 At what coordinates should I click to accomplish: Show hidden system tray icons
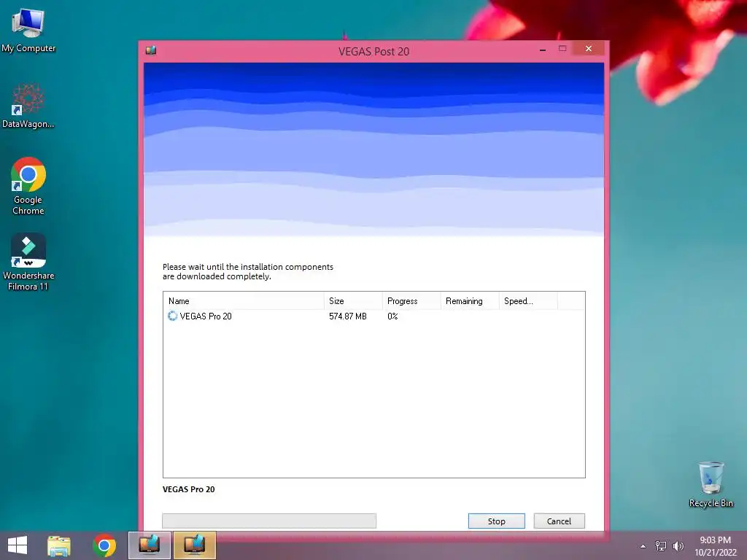click(x=643, y=546)
